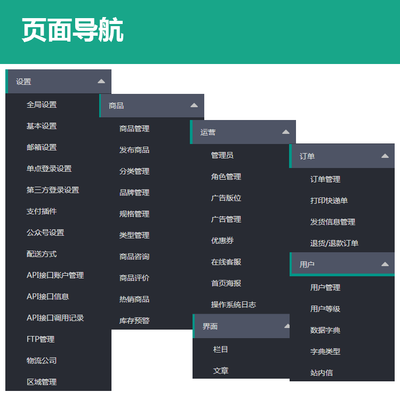Image resolution: width=400 pixels, height=400 pixels.
Task: Open API接口调用记录
Action: (x=55, y=318)
